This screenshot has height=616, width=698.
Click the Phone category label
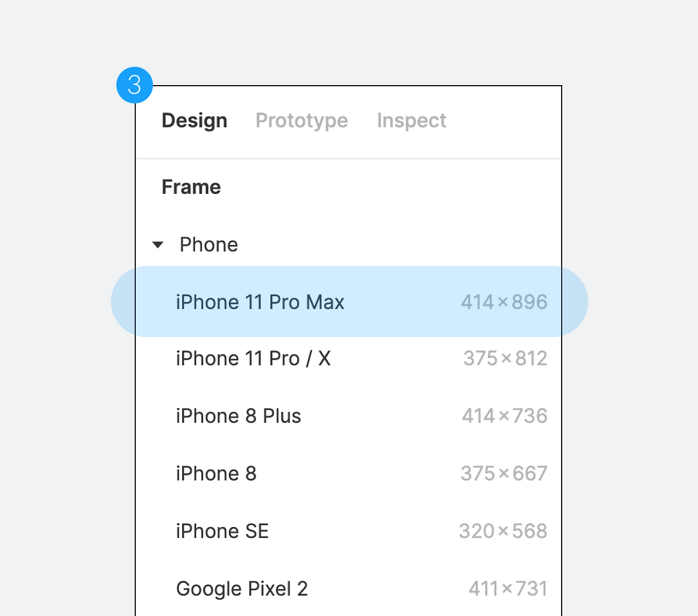coord(209,244)
